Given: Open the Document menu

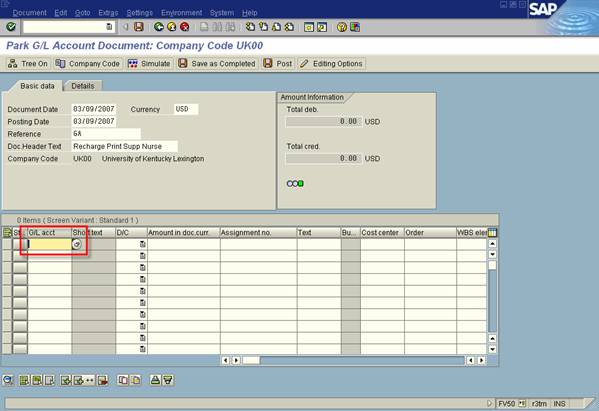Looking at the screenshot, I should click(x=29, y=13).
